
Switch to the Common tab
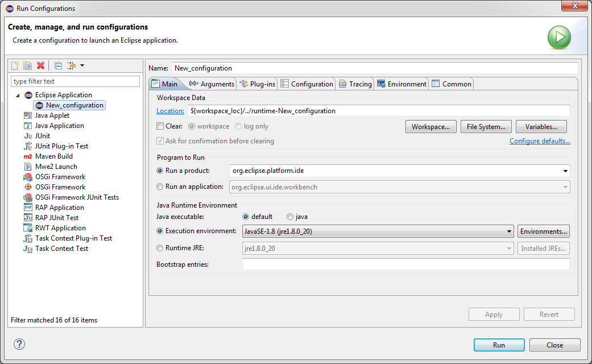tap(452, 84)
